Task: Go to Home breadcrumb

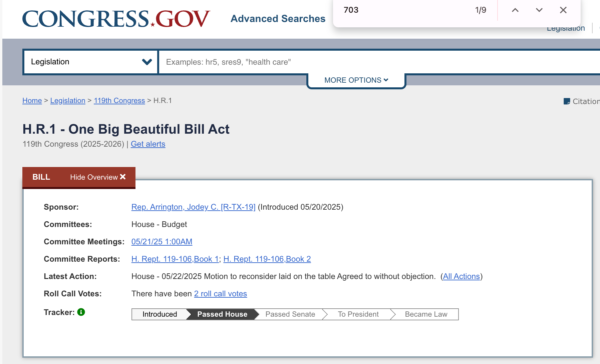Action: click(32, 101)
